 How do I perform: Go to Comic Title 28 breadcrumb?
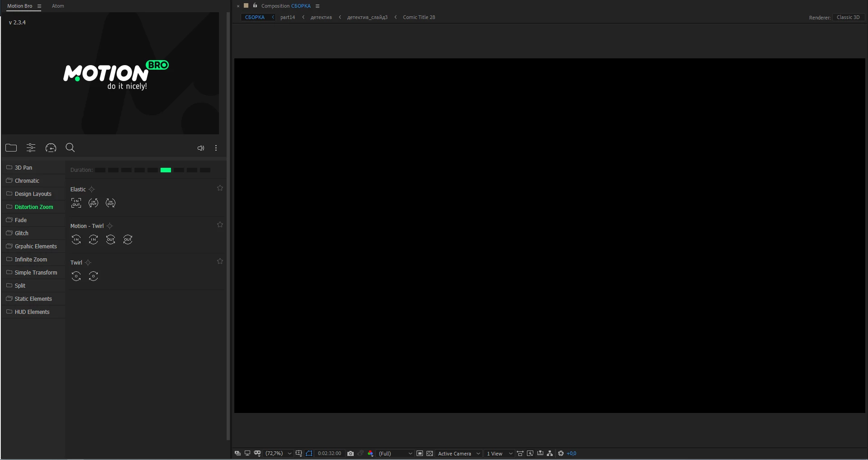pyautogui.click(x=419, y=17)
